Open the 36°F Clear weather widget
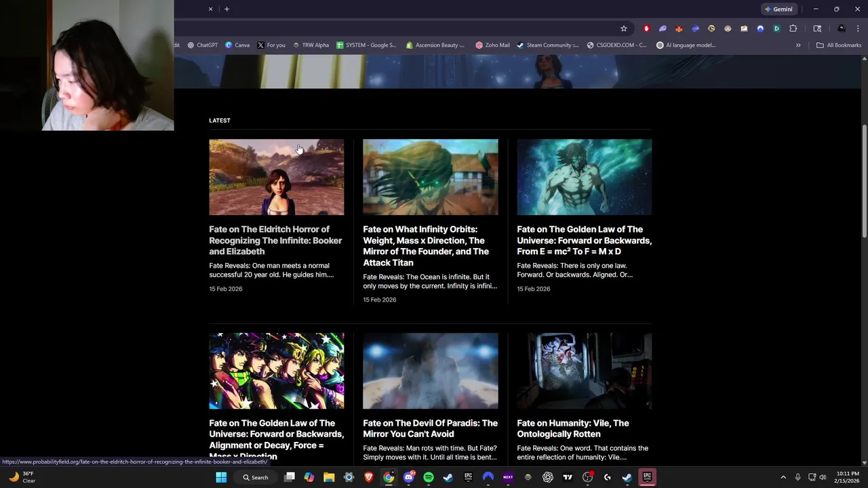 click(22, 477)
